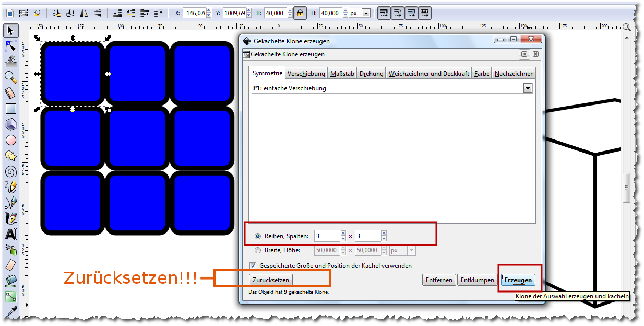Flip selection vertically
The image size is (644, 326).
[97, 13]
